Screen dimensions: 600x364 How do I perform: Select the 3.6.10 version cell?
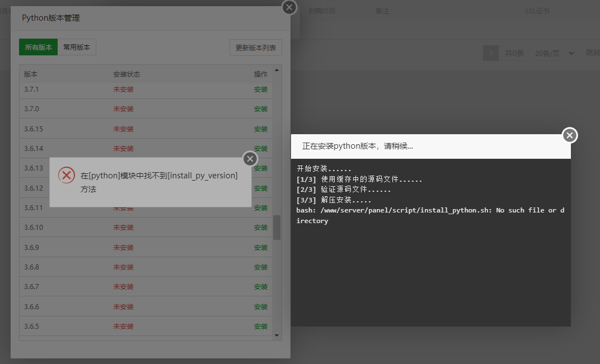click(34, 228)
